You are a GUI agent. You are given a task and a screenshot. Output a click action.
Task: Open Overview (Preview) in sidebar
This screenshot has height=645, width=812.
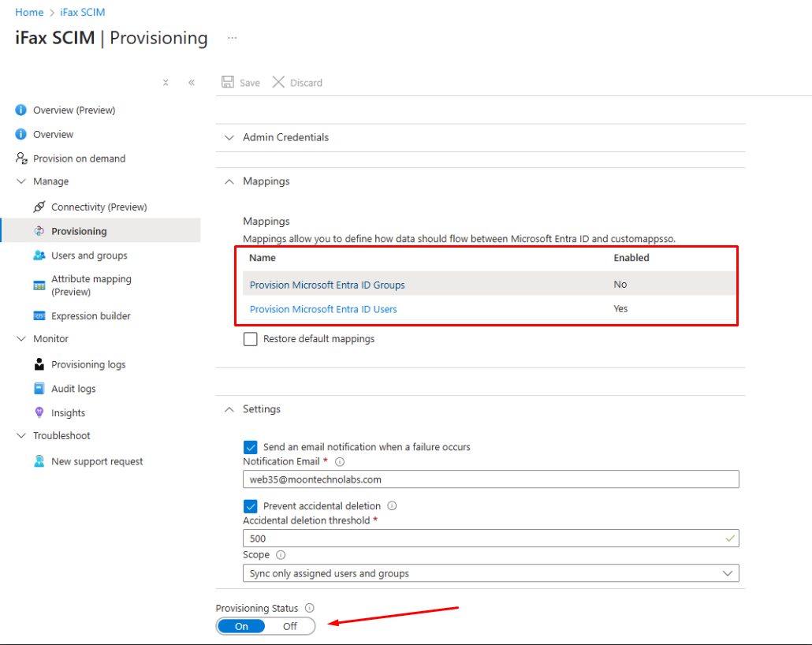click(74, 110)
